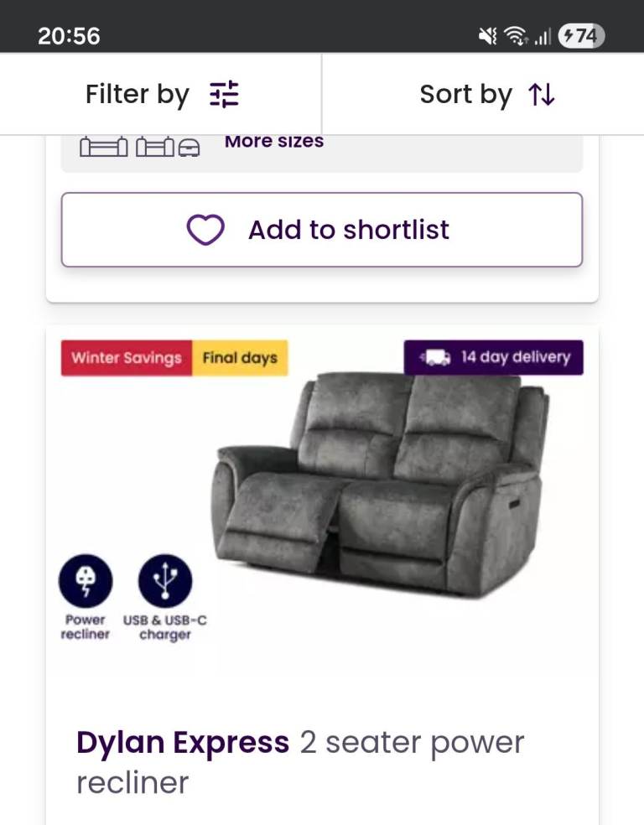Select the second sofa size icon
Viewport: 644px width, 825px height.
point(154,148)
